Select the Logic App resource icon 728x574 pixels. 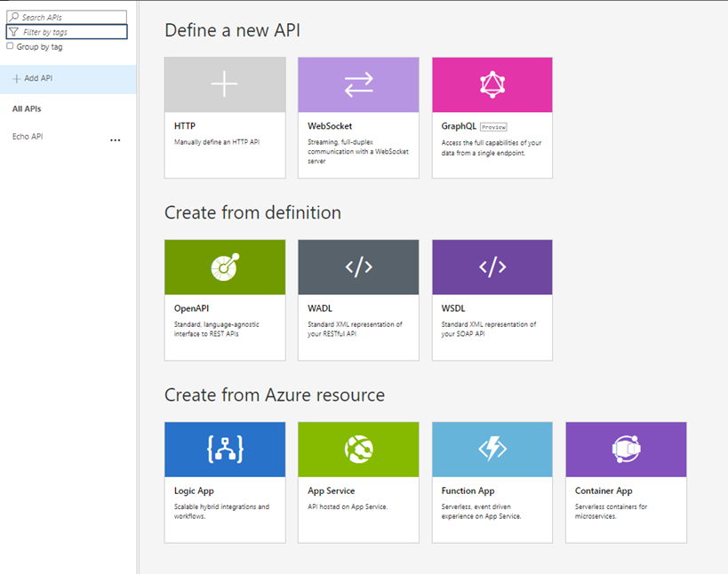pyautogui.click(x=224, y=449)
